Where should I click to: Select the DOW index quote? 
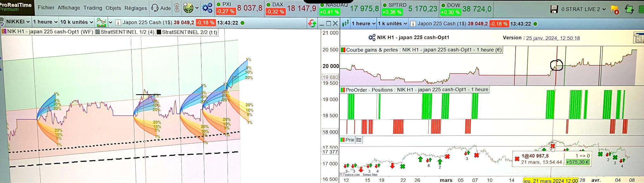coord(466,9)
